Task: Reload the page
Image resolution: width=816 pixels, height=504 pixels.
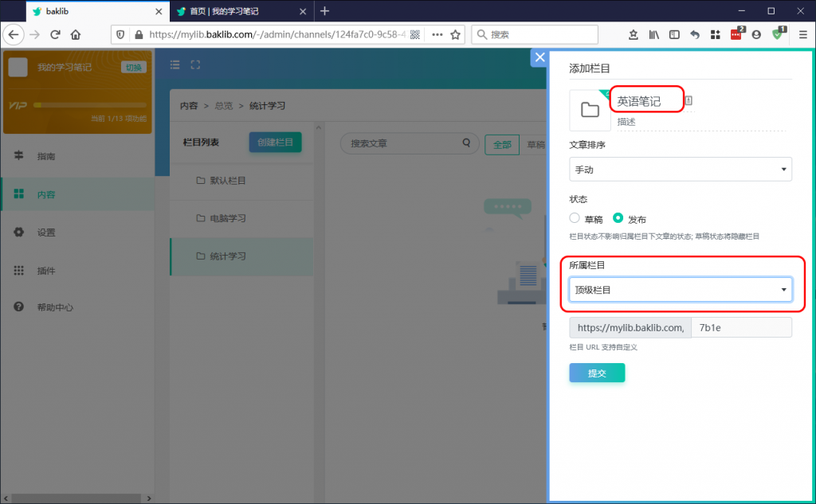Action: [55, 34]
